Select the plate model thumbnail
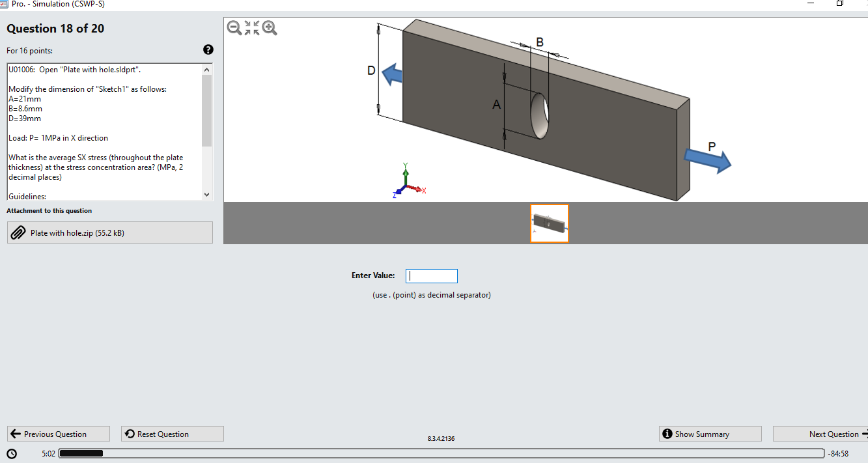This screenshot has width=868, height=463. [549, 223]
